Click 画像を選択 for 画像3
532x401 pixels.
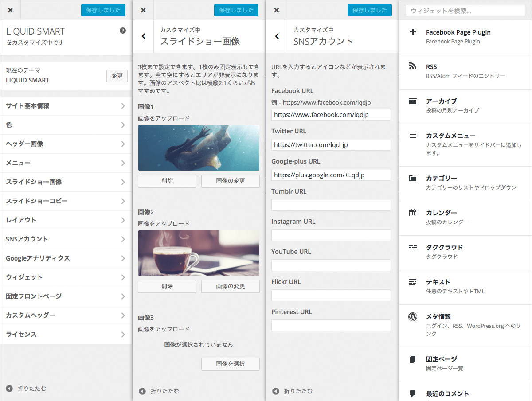click(231, 364)
